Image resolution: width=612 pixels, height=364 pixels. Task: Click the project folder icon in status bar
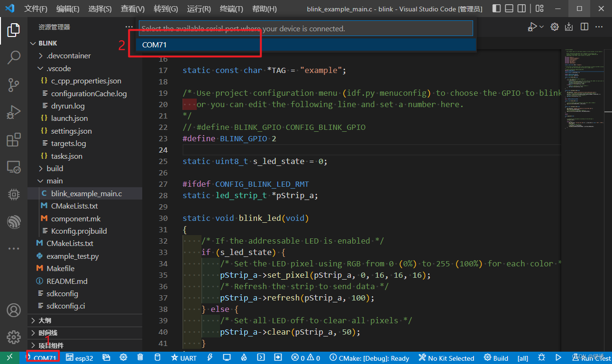(106, 358)
